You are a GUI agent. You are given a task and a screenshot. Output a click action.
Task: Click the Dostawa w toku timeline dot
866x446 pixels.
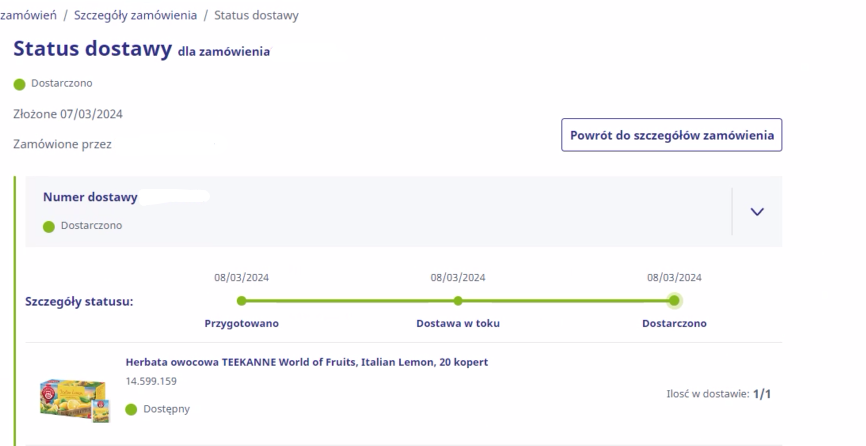pyautogui.click(x=458, y=301)
